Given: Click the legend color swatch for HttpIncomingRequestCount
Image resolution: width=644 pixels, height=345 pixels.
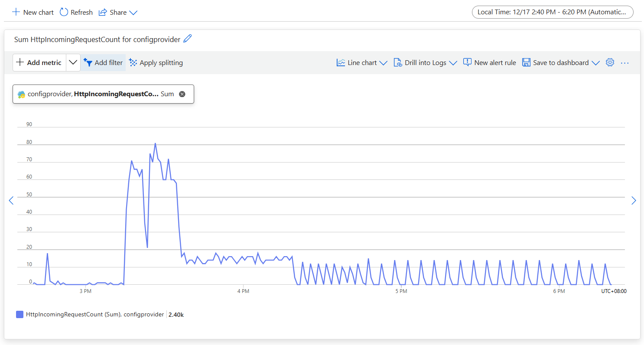Looking at the screenshot, I should pyautogui.click(x=20, y=315).
